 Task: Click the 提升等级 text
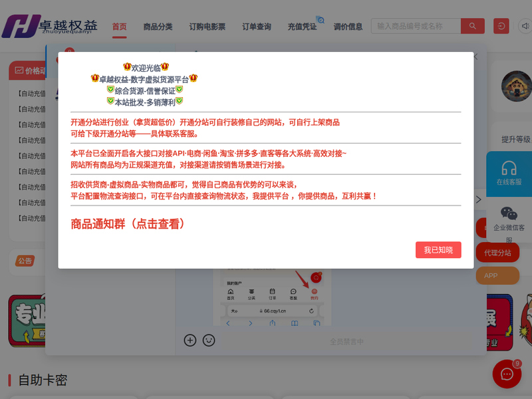point(517,140)
